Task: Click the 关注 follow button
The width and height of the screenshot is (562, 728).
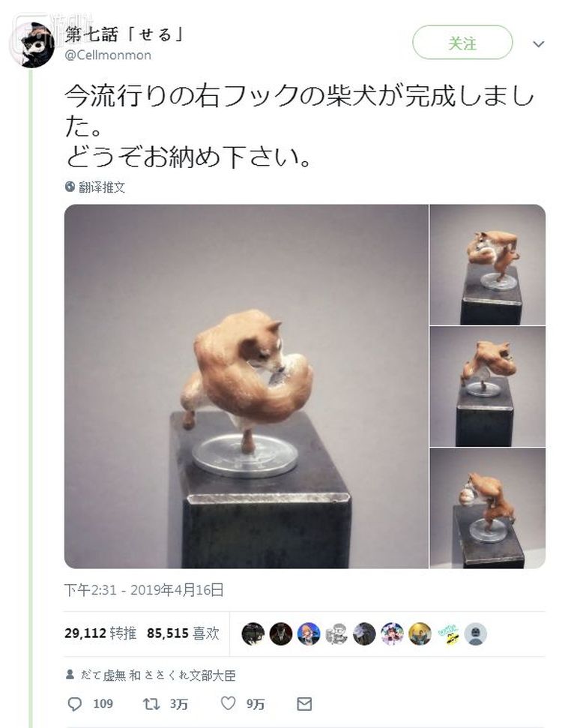Action: (x=462, y=43)
